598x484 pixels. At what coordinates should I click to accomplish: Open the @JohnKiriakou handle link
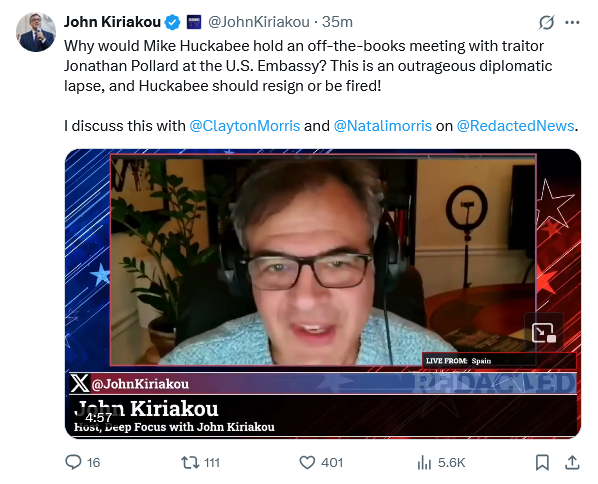[x=259, y=22]
